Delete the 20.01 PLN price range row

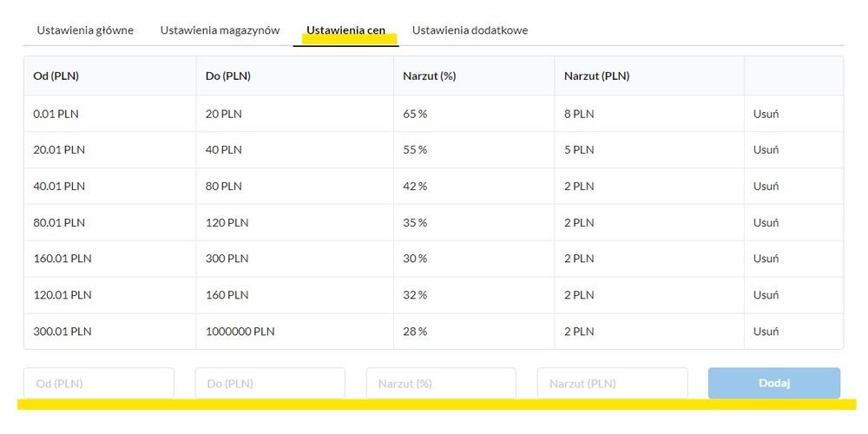(766, 150)
